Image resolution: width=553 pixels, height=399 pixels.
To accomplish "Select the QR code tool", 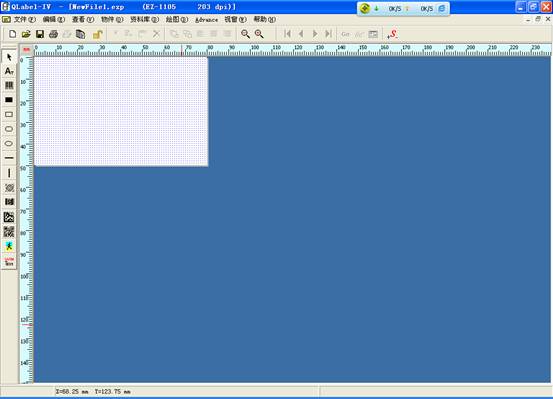I will (x=9, y=231).
